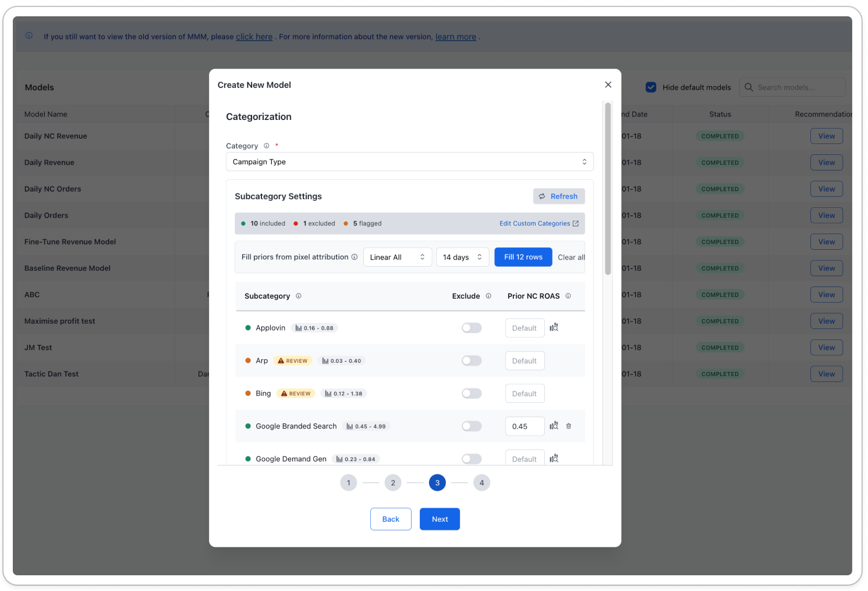Close the Create New Model dialog
This screenshot has height=591, width=868.
pyautogui.click(x=608, y=84)
